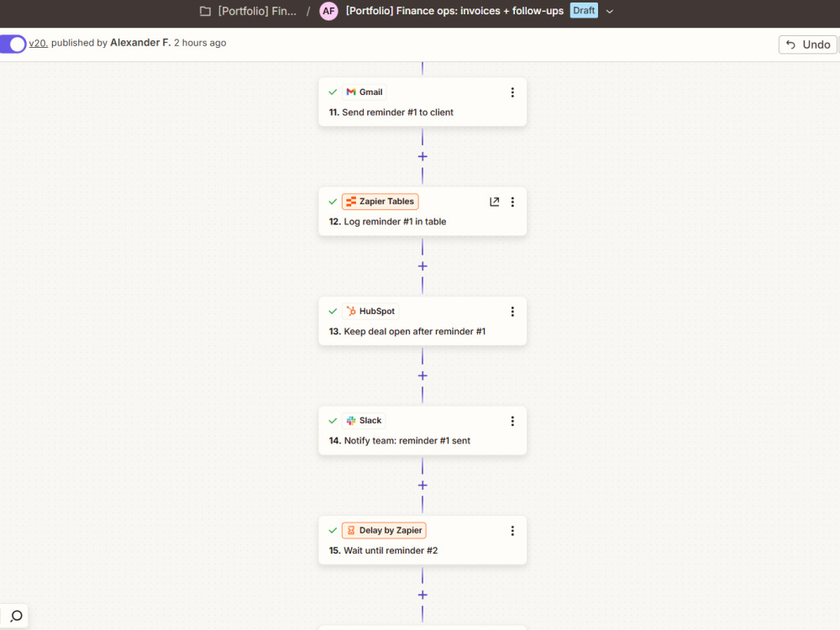Click the folder icon in breadcrumb
840x630 pixels.
[x=205, y=11]
